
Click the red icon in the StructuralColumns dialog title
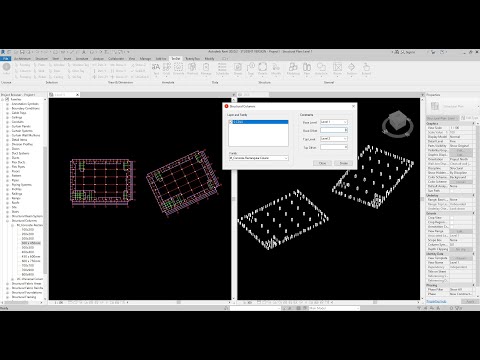pos(226,106)
